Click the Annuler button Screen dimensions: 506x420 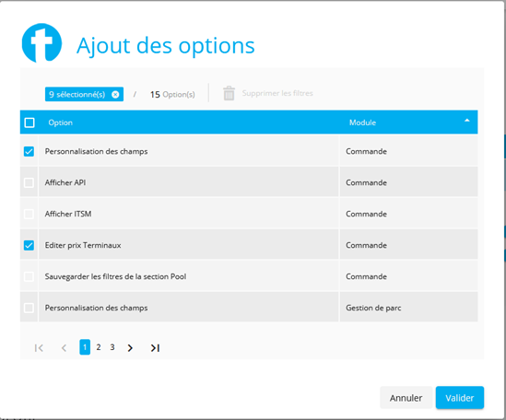pyautogui.click(x=406, y=398)
